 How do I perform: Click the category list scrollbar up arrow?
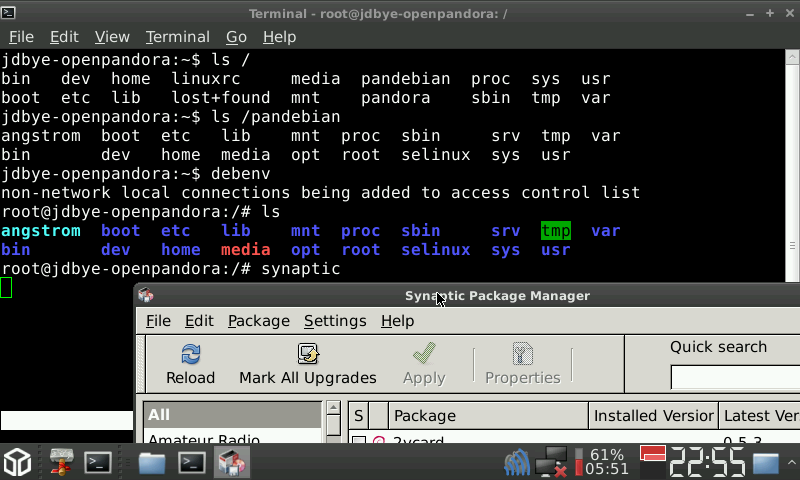click(x=333, y=409)
